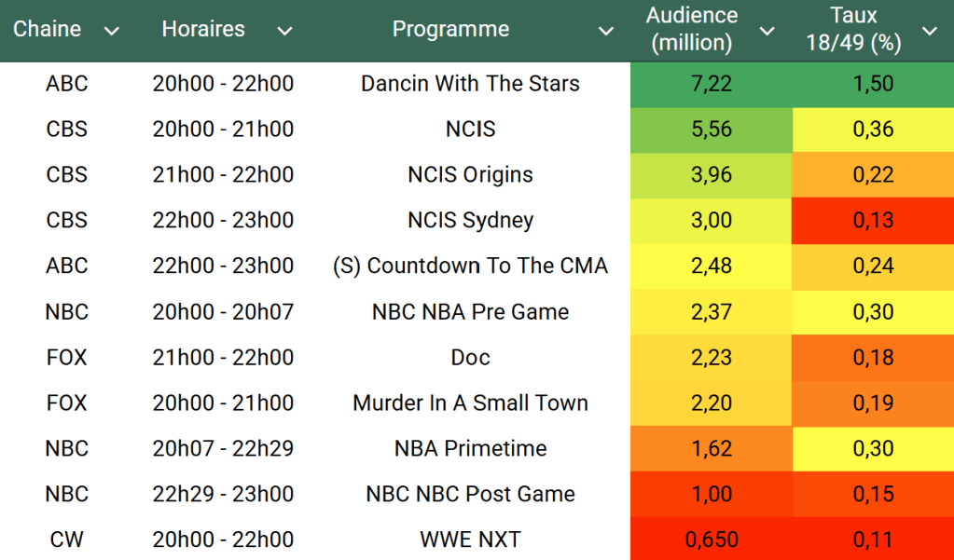This screenshot has height=560, width=954.
Task: Click the green 7,22 audience cell
Action: coord(712,84)
